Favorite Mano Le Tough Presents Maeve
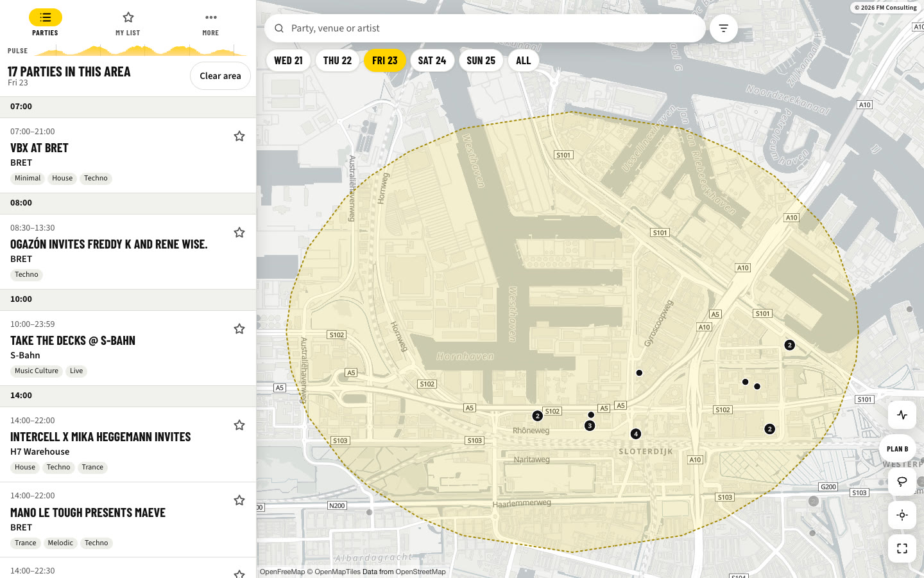924x578 pixels. point(239,500)
